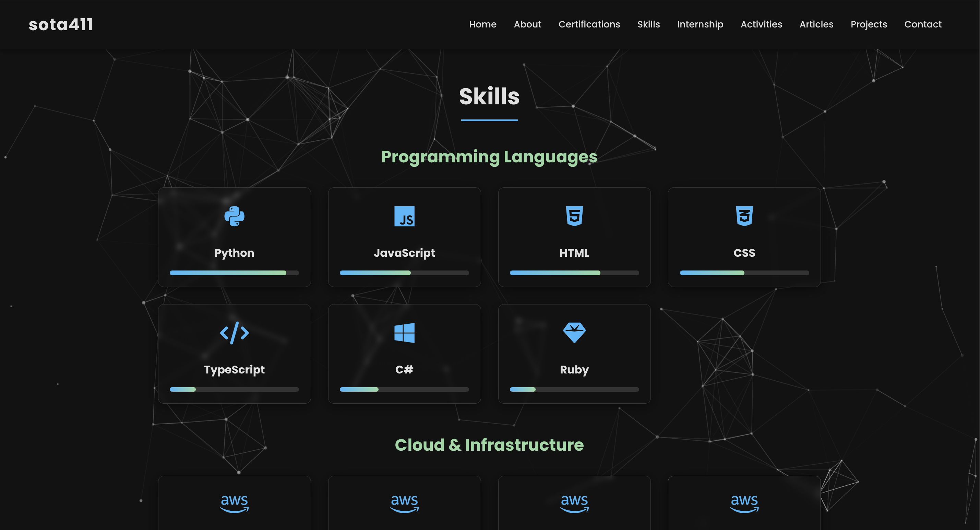Click the Cloud & Infrastructure heading

[x=489, y=445]
